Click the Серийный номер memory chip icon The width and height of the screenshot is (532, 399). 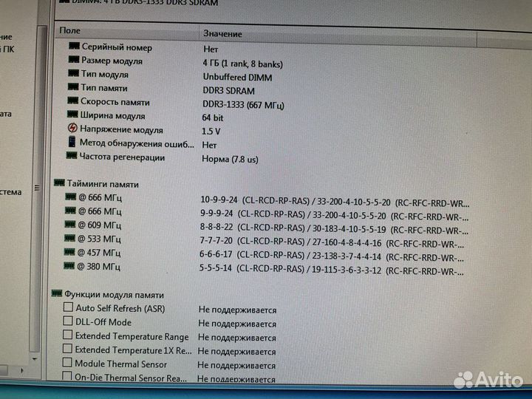pyautogui.click(x=73, y=47)
